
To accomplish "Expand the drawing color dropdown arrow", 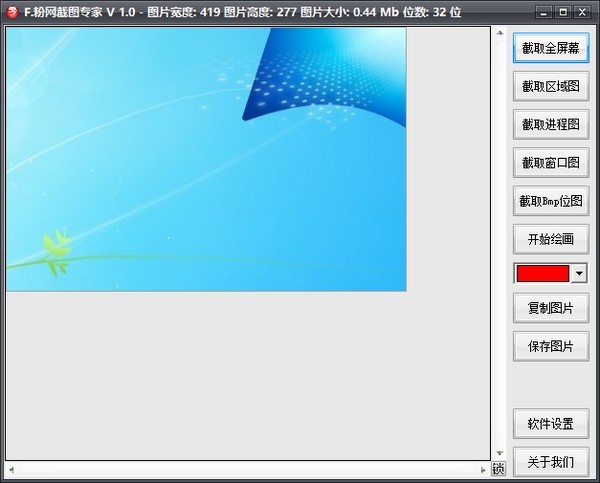I will (x=579, y=273).
